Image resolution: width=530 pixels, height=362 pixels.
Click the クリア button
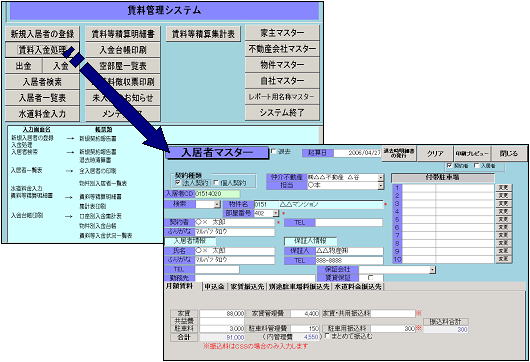coord(435,154)
